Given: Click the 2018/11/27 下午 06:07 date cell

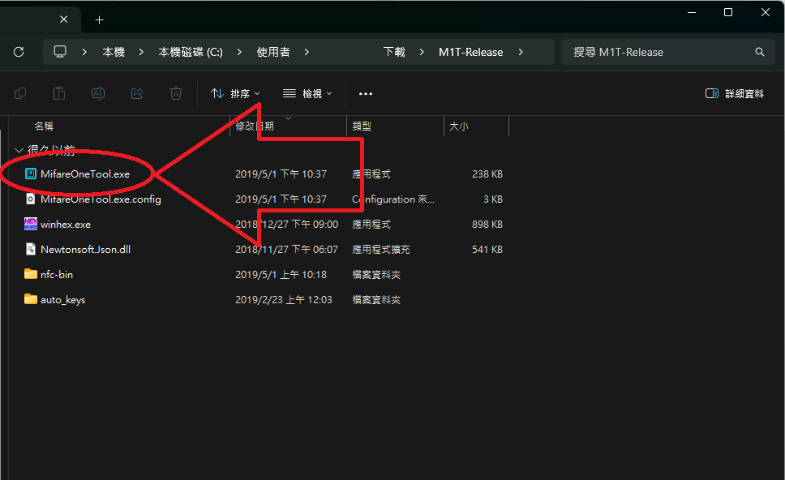Looking at the screenshot, I should (286, 249).
